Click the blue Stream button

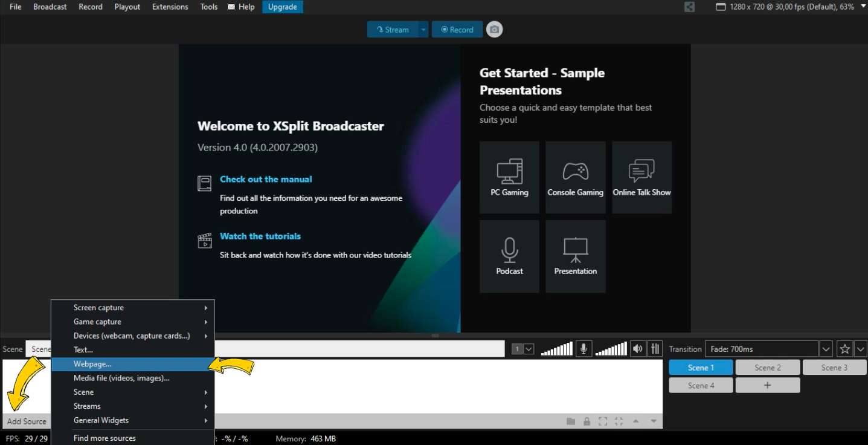(393, 30)
